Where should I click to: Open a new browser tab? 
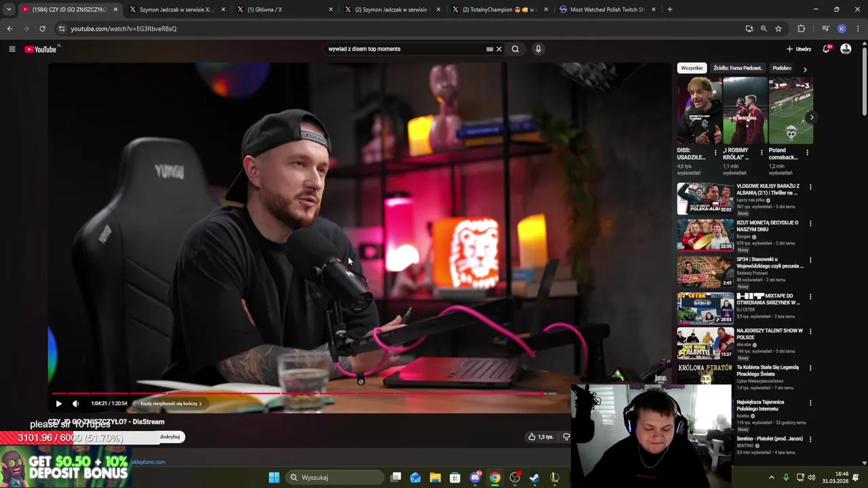pos(669,9)
